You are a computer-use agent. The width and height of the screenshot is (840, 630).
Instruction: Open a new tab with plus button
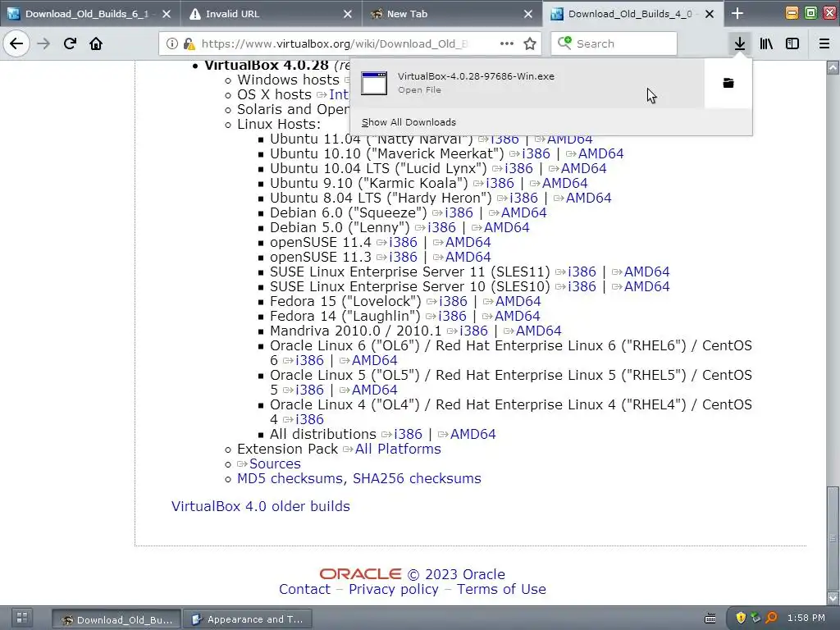point(737,13)
